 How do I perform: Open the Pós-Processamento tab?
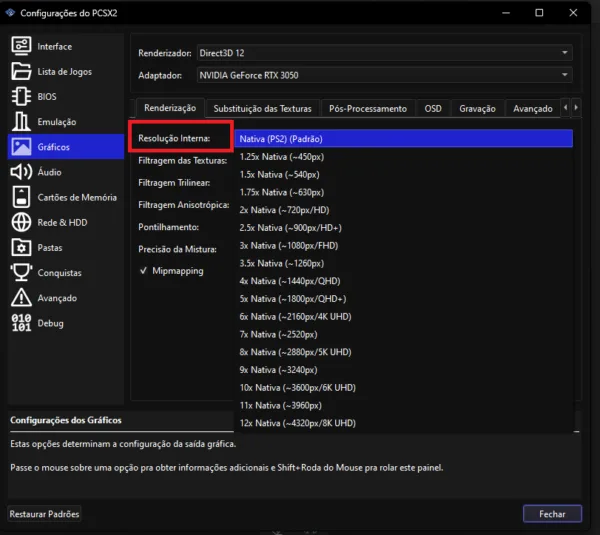[x=368, y=109]
